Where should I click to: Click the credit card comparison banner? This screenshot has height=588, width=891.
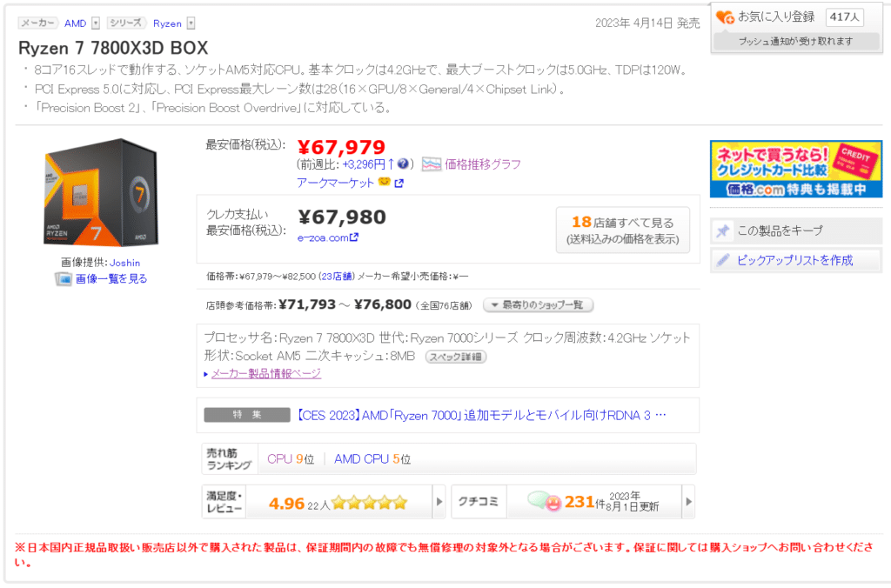pos(796,170)
